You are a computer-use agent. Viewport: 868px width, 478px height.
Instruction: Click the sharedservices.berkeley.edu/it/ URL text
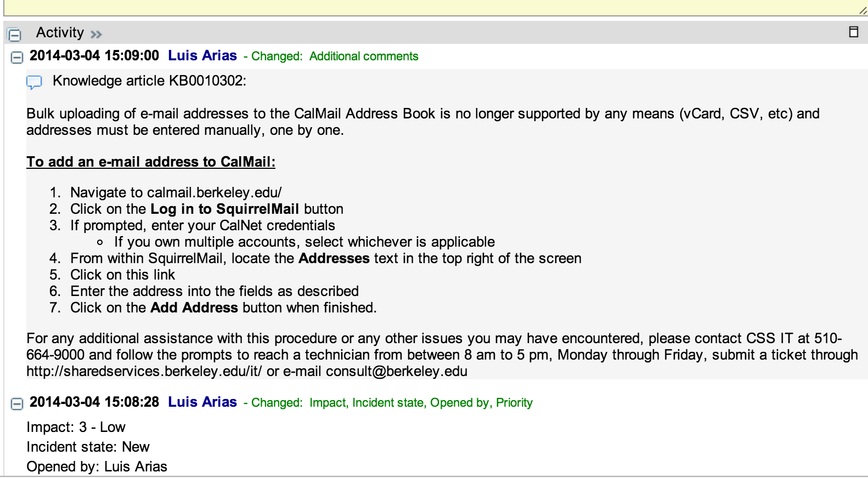click(144, 371)
